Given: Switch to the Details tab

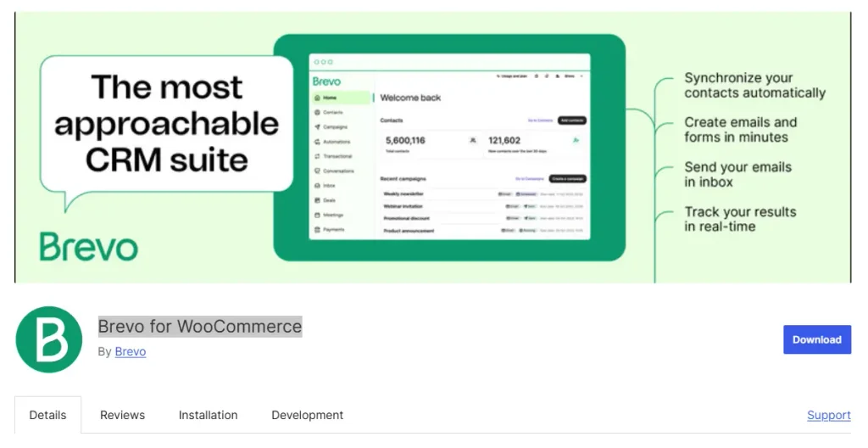Looking at the screenshot, I should pos(47,415).
